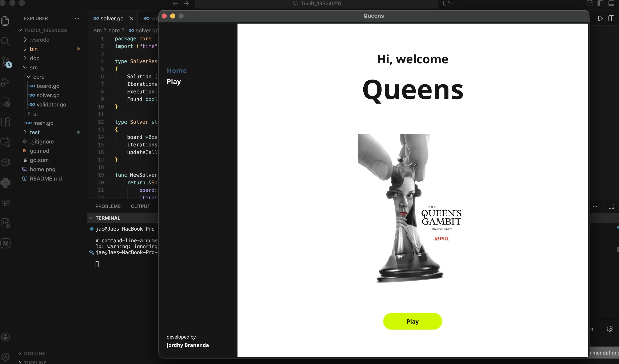Open the Python activity bar icon
The image size is (619, 364).
(5, 183)
